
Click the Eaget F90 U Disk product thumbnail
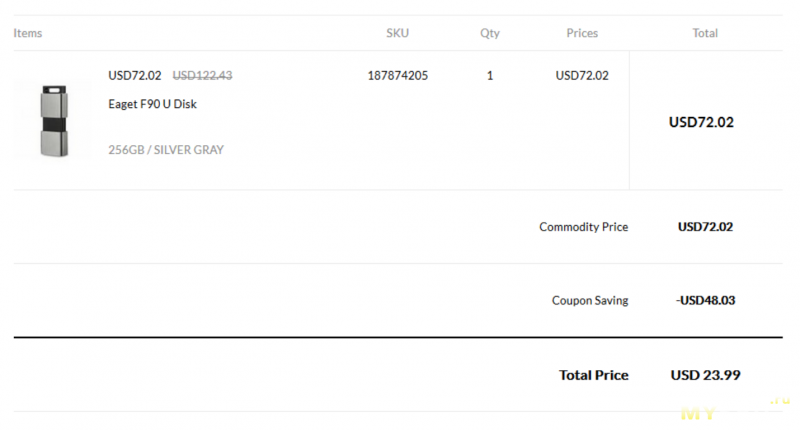53,121
